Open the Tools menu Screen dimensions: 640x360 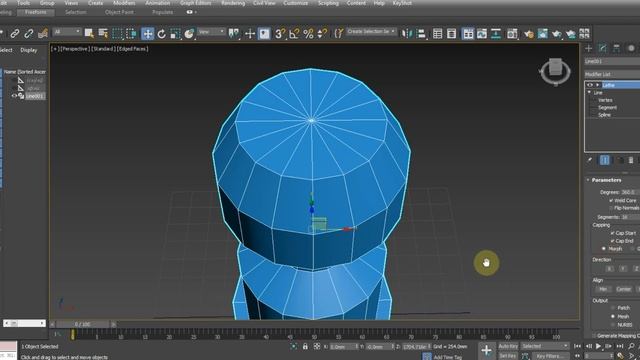coord(23,3)
